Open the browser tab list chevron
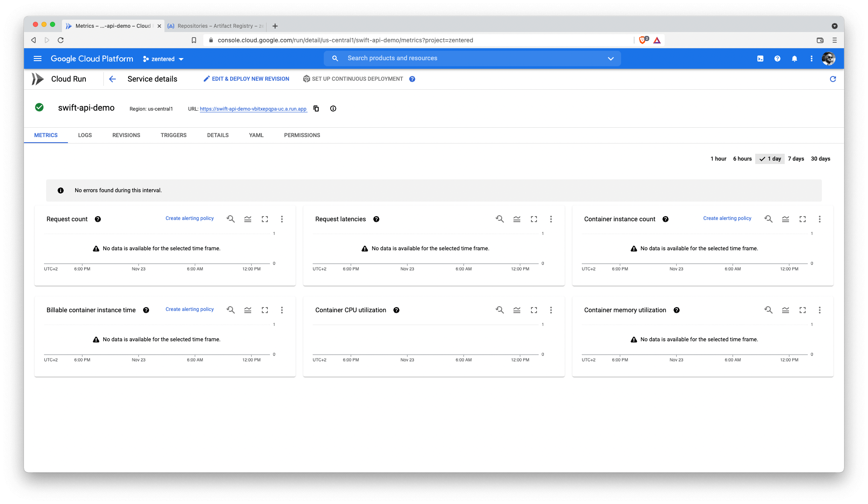The width and height of the screenshot is (868, 504). point(835,26)
